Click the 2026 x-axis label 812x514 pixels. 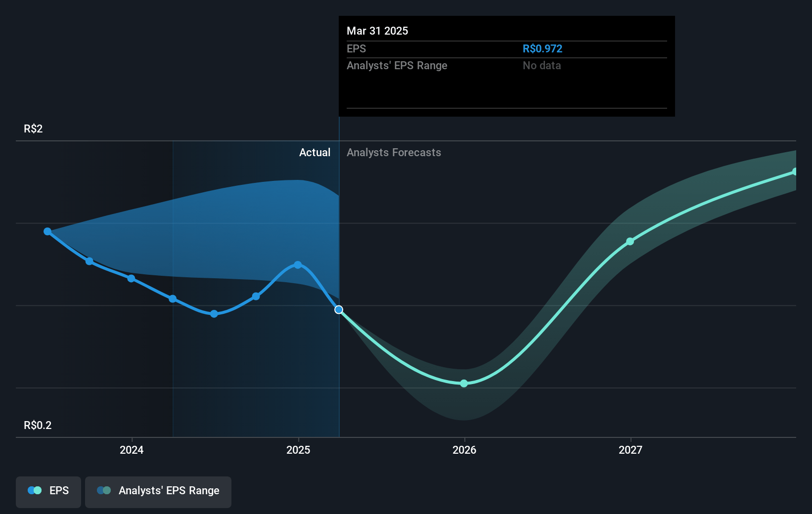tap(464, 450)
